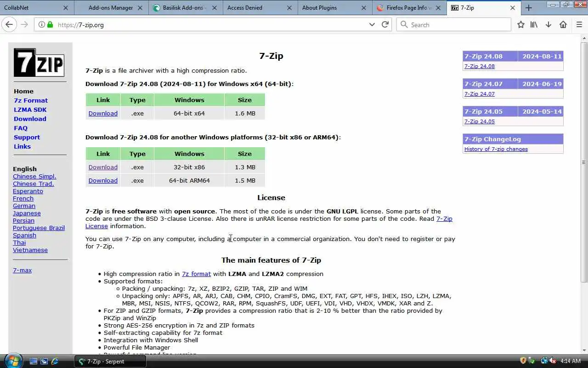The height and width of the screenshot is (368, 588).
Task: Click the 7-Zip - Serpent taskbar button
Action: coord(110,362)
